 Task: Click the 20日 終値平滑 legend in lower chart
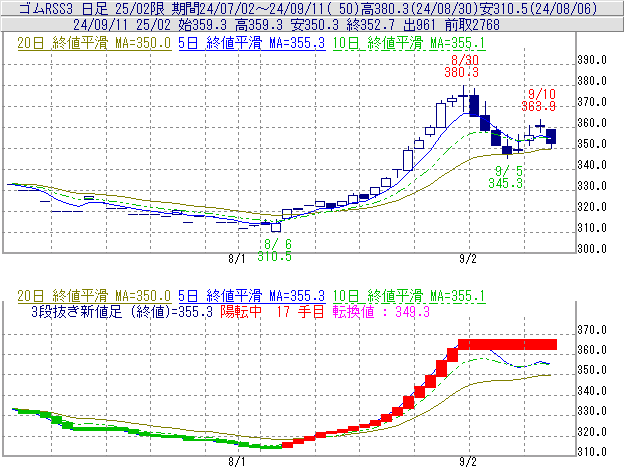pos(94,296)
